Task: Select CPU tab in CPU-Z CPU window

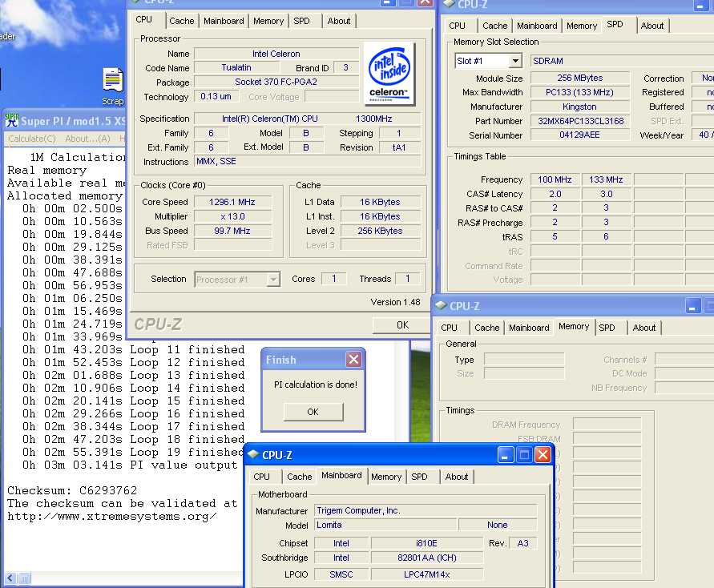Action: pyautogui.click(x=144, y=19)
